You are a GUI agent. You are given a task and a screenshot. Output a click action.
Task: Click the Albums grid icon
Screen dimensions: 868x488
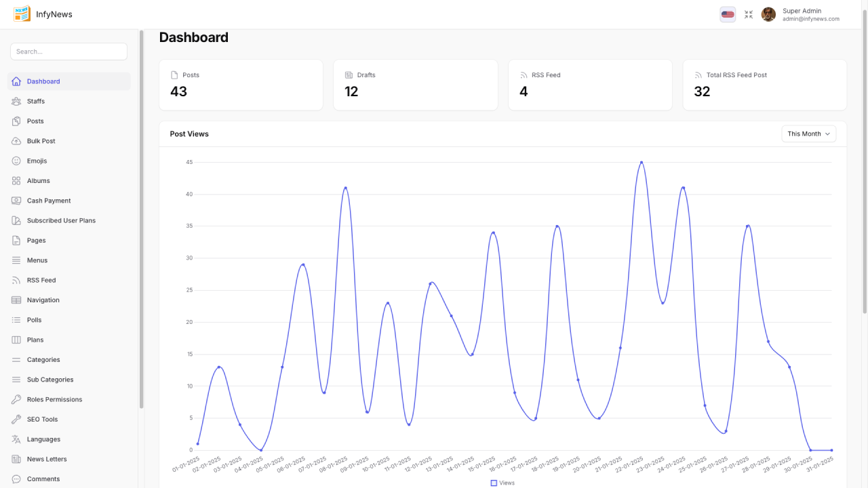point(16,181)
